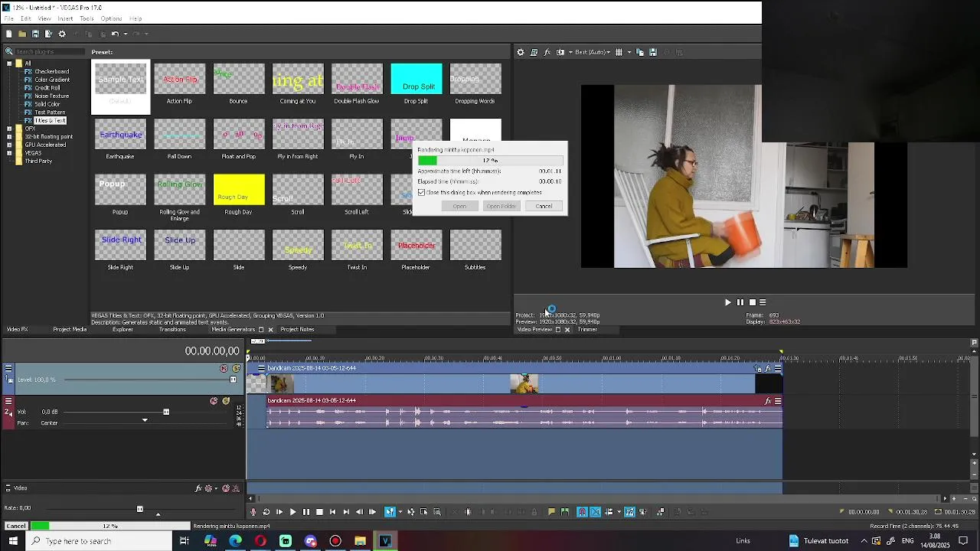Open preview Project Video Properties gear
The image size is (980, 551).
pyautogui.click(x=521, y=53)
